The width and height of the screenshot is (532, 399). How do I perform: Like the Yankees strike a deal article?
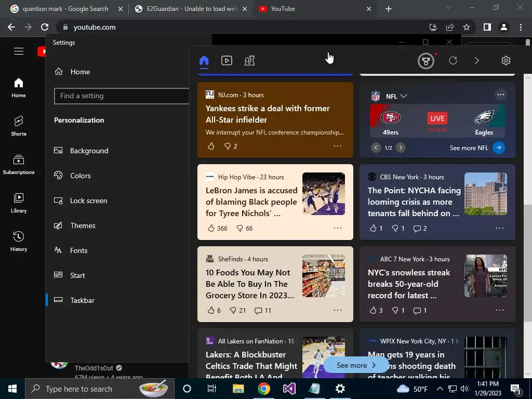211,146
